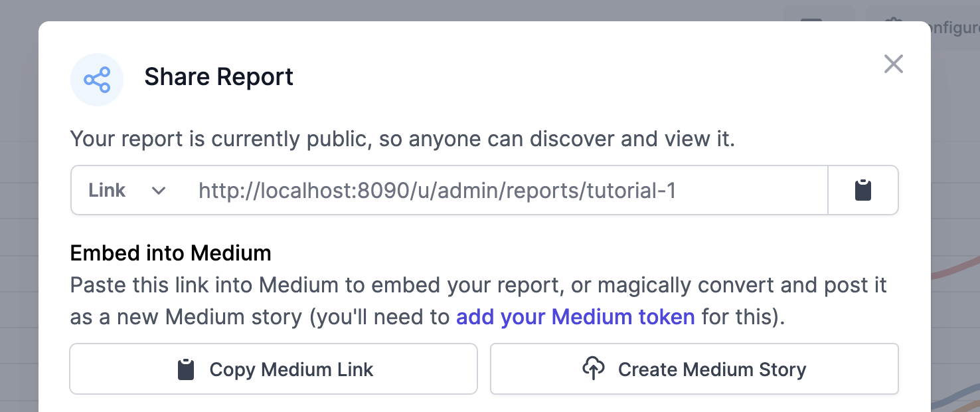980x412 pixels.
Task: Click the report is currently public message
Action: tap(402, 140)
